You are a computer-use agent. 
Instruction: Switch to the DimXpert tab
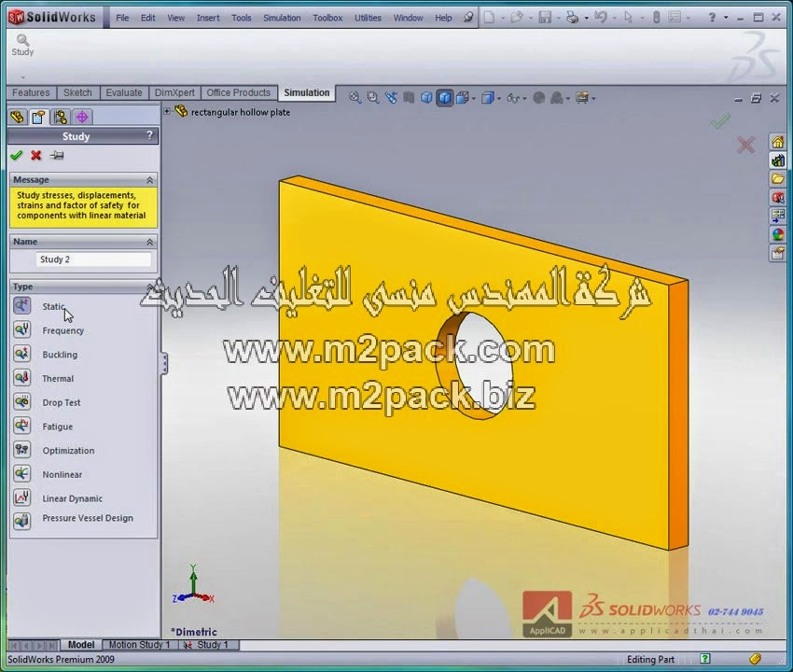(174, 92)
